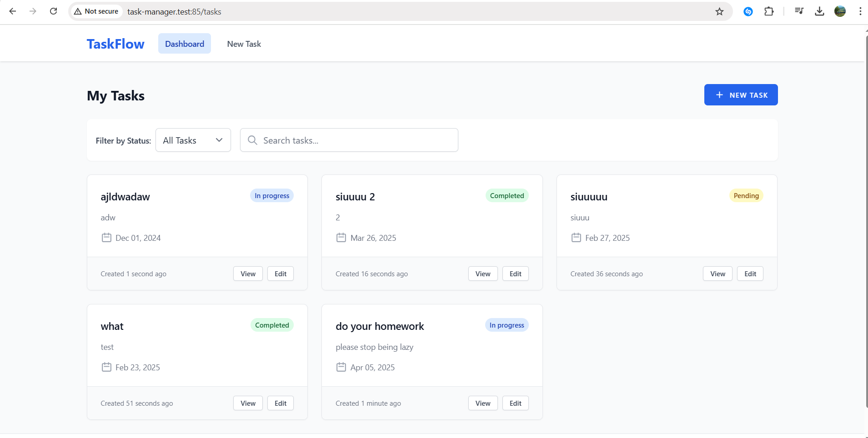This screenshot has height=438, width=868.
Task: Click the browser forward arrow
Action: 33,11
